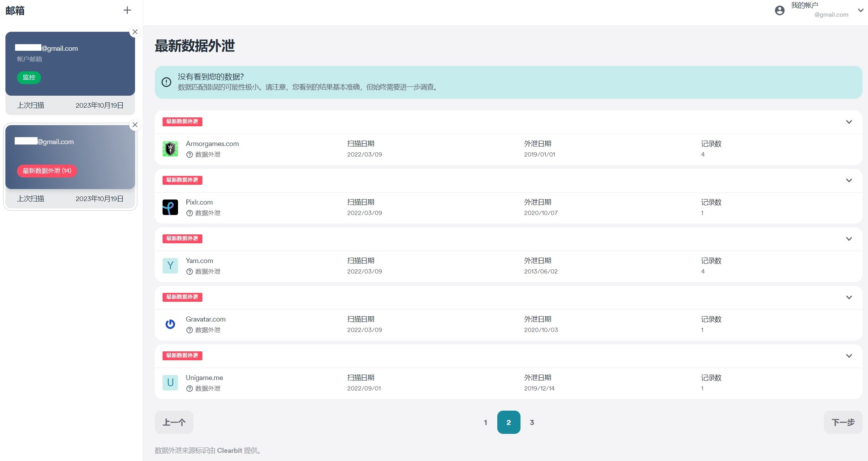
Task: Go to page 3 of results
Action: [532, 422]
